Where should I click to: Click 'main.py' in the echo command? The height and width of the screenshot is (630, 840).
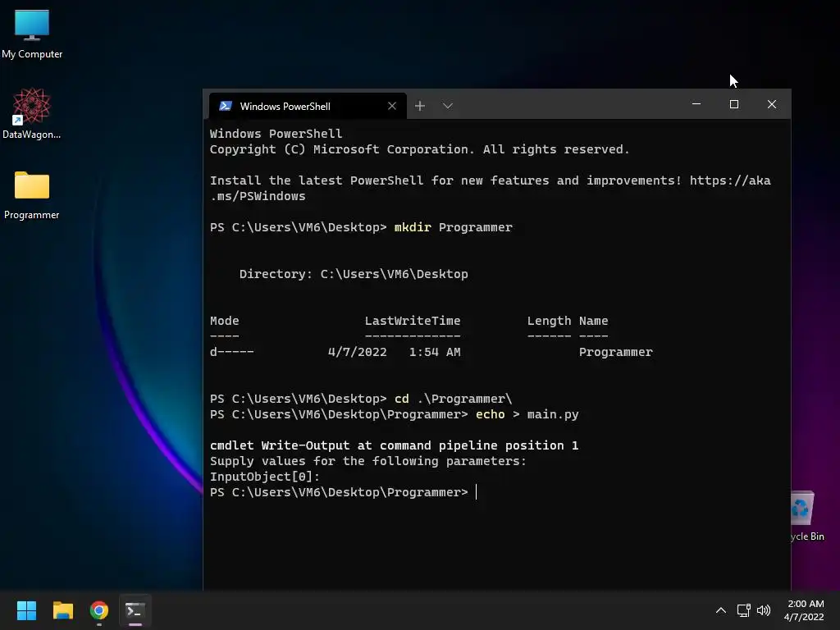553,414
